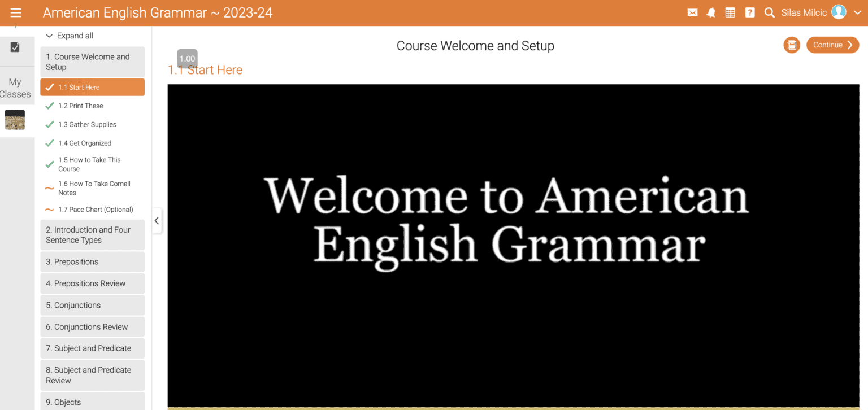This screenshot has width=868, height=410.
Task: Expand section 9. Objects
Action: [92, 401]
